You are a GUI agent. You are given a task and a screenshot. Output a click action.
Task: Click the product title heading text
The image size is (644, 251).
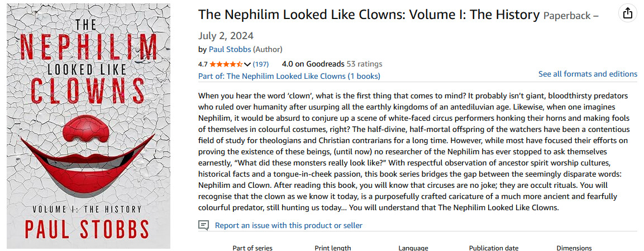tap(369, 15)
